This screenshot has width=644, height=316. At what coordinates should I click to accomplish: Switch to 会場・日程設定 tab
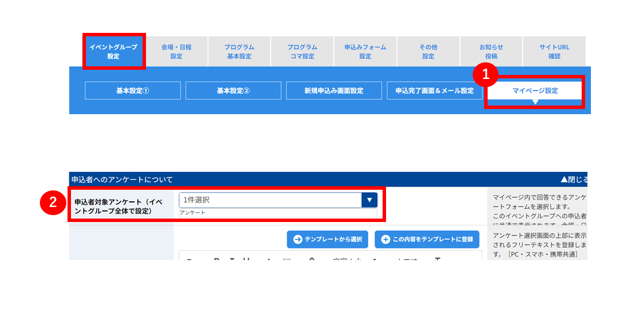coord(177,51)
